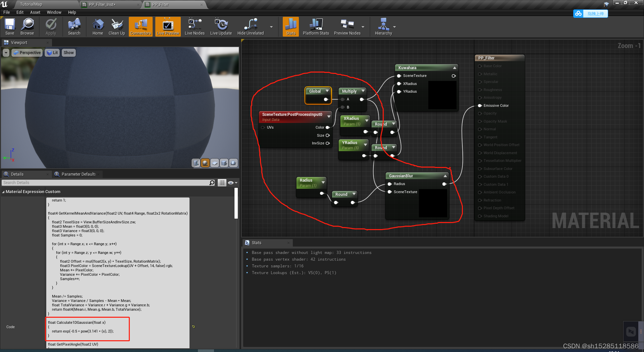
Task: Open the Window menu
Action: click(54, 12)
